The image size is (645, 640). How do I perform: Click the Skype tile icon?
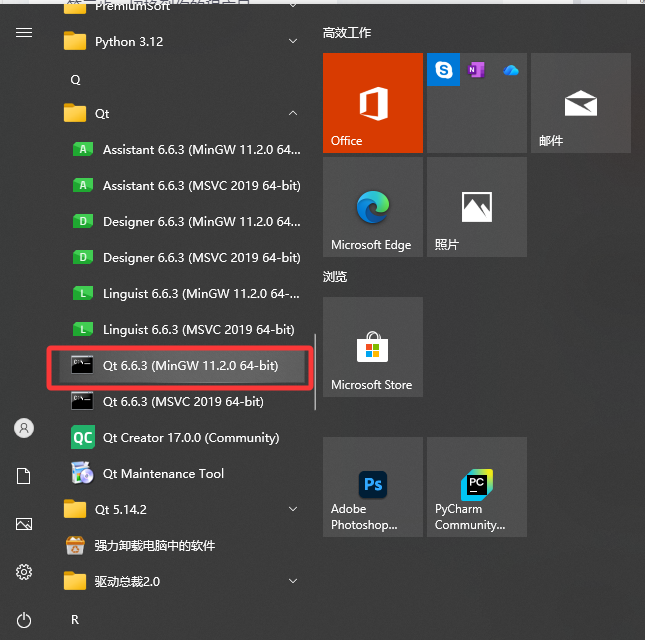[x=443, y=70]
